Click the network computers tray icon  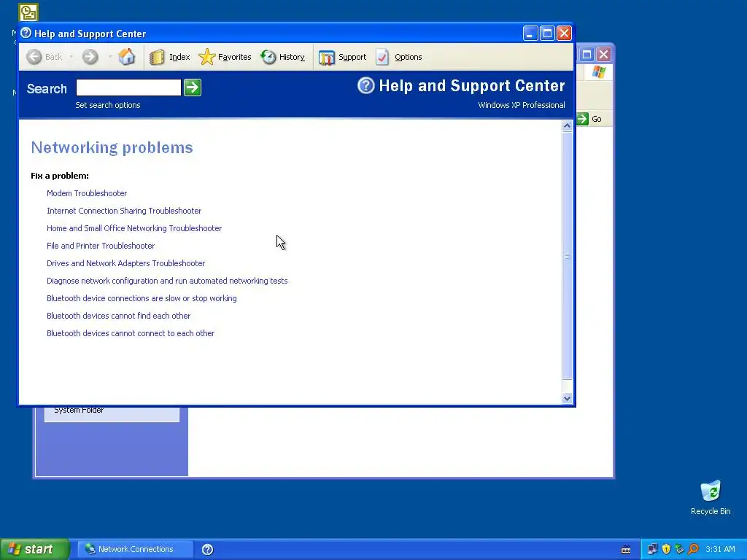coord(652,549)
